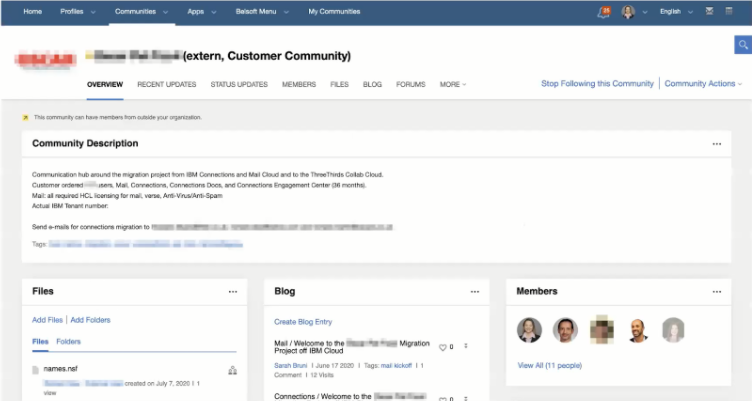This screenshot has width=755, height=401.
Task: Switch to MEMBERS tab
Action: pos(299,84)
